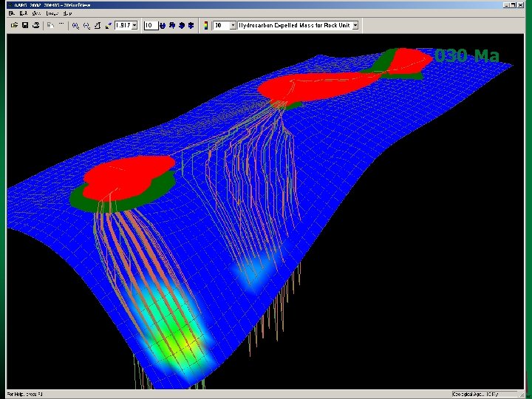Viewport: 532px width, 399px height.
Task: Open the Edit menu
Action: [23, 13]
